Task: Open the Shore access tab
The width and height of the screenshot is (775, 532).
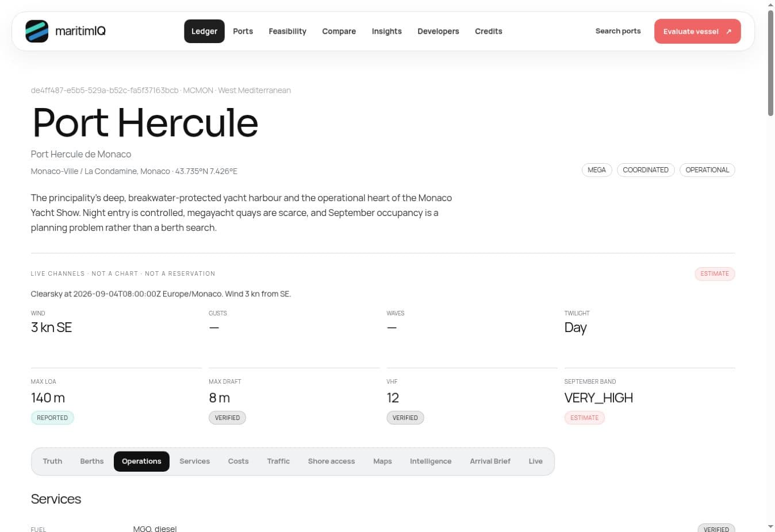Action: point(331,461)
